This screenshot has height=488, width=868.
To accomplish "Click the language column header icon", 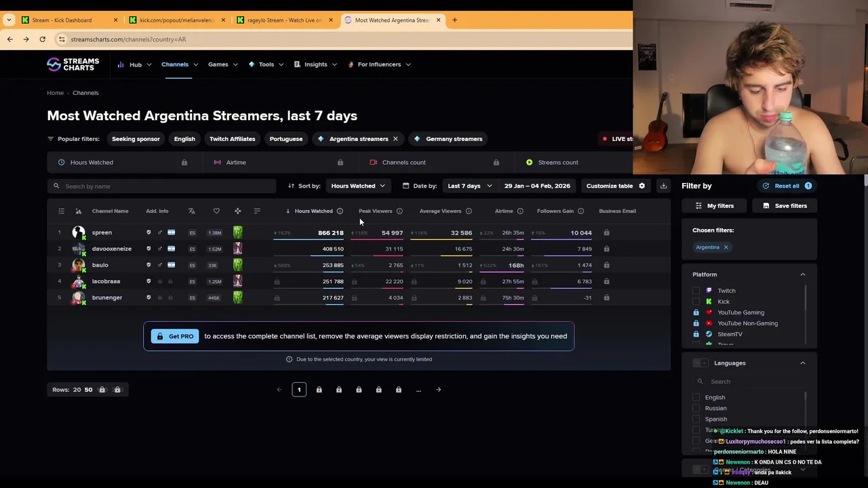I will click(x=191, y=211).
